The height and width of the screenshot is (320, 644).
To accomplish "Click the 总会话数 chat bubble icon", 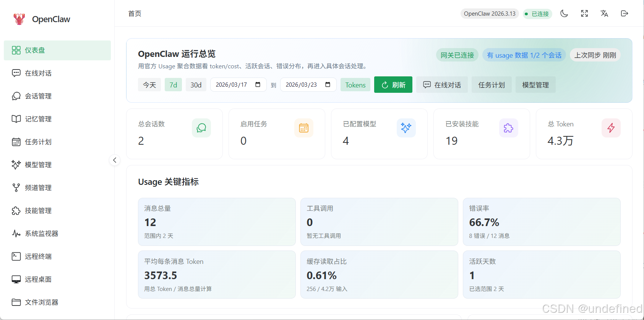I will 201,128.
